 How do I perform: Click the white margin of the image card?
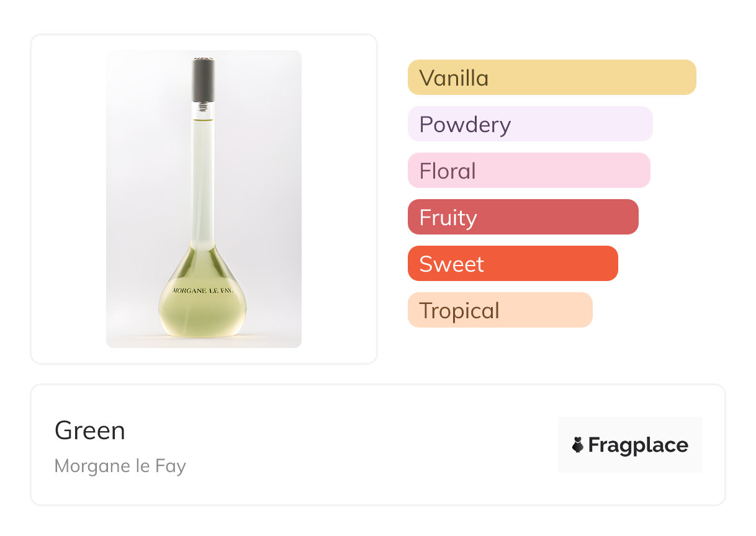(68, 199)
